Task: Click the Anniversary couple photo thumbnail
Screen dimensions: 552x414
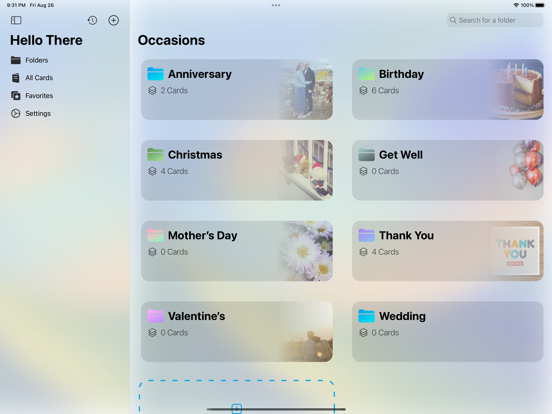Action: click(306, 89)
